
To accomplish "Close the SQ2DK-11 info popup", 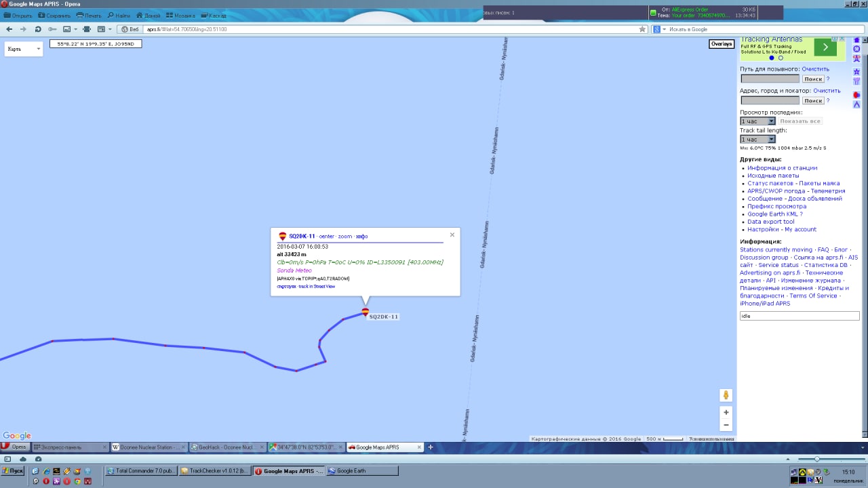I will (452, 235).
